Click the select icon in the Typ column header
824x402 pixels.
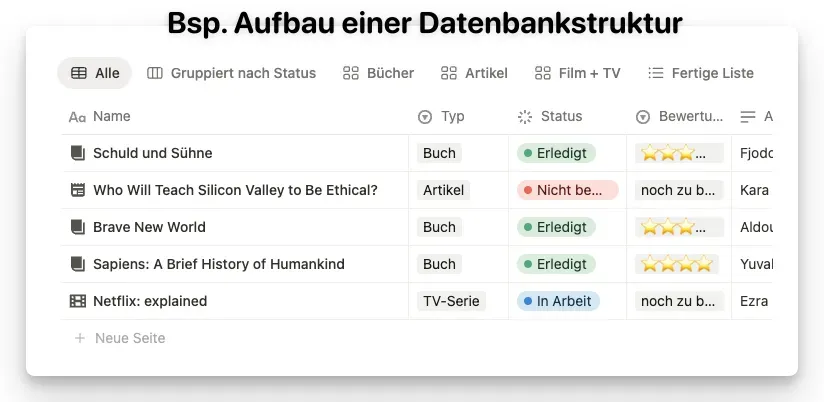pyautogui.click(x=425, y=117)
